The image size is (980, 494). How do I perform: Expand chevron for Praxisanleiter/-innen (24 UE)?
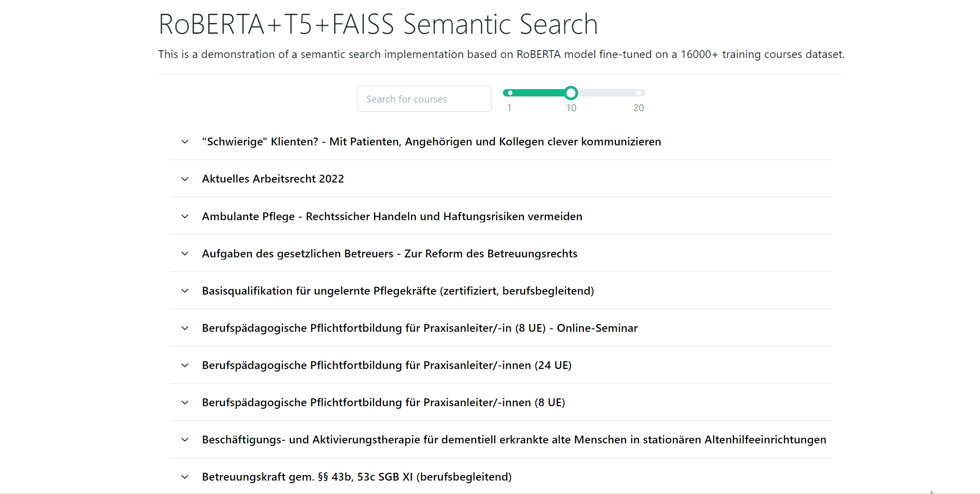click(185, 365)
